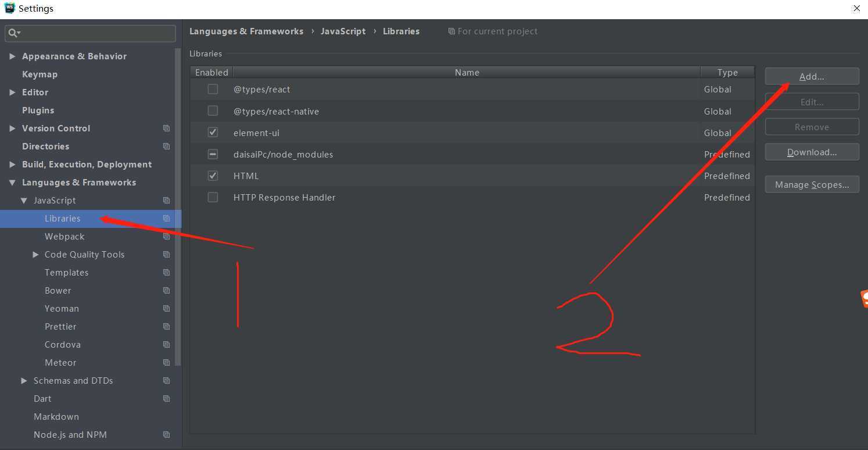Image resolution: width=868 pixels, height=450 pixels.
Task: Click the Enabled column header
Action: pyautogui.click(x=211, y=73)
